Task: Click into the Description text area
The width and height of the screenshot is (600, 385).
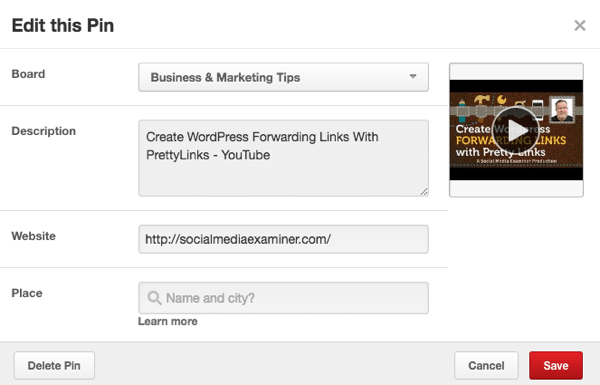Action: point(284,158)
